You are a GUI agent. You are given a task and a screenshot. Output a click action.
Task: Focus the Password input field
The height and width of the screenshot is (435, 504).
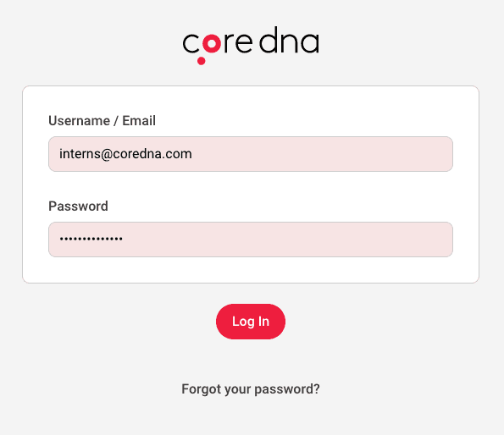pyautogui.click(x=251, y=240)
